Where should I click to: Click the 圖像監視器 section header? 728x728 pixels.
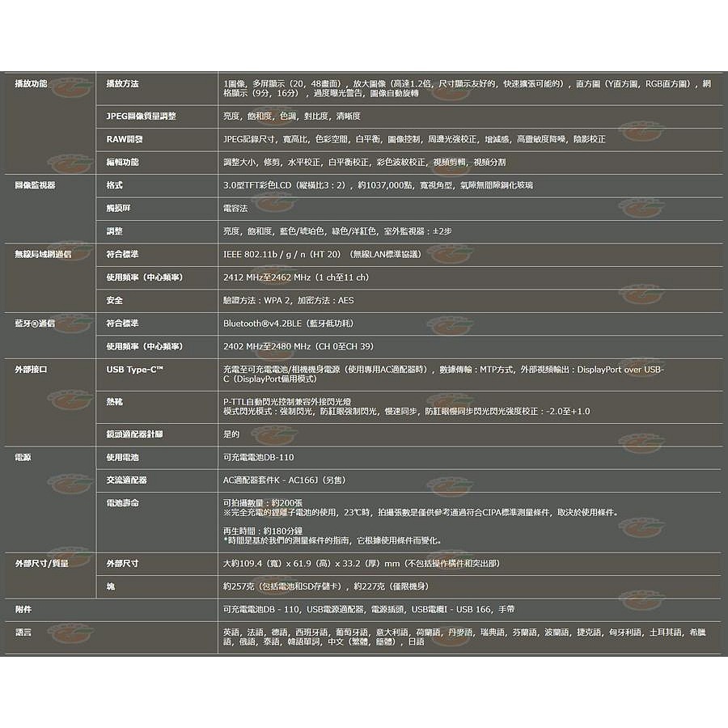coord(35,185)
